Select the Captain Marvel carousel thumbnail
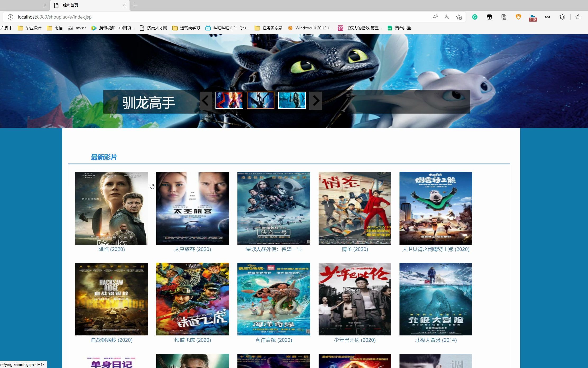588x368 pixels. pyautogui.click(x=229, y=100)
